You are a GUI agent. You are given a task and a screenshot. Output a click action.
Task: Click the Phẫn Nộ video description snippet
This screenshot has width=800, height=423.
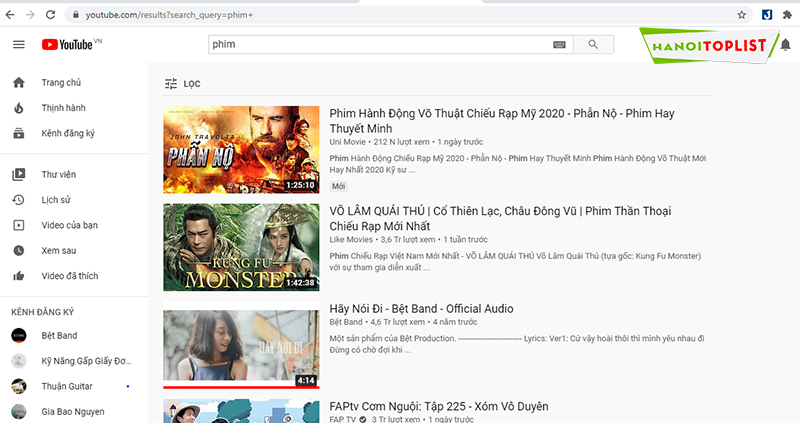click(x=517, y=164)
